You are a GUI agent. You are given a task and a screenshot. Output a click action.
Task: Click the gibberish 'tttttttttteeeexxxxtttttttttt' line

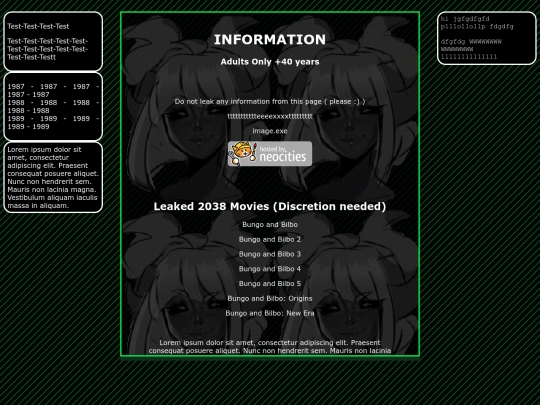coord(270,116)
